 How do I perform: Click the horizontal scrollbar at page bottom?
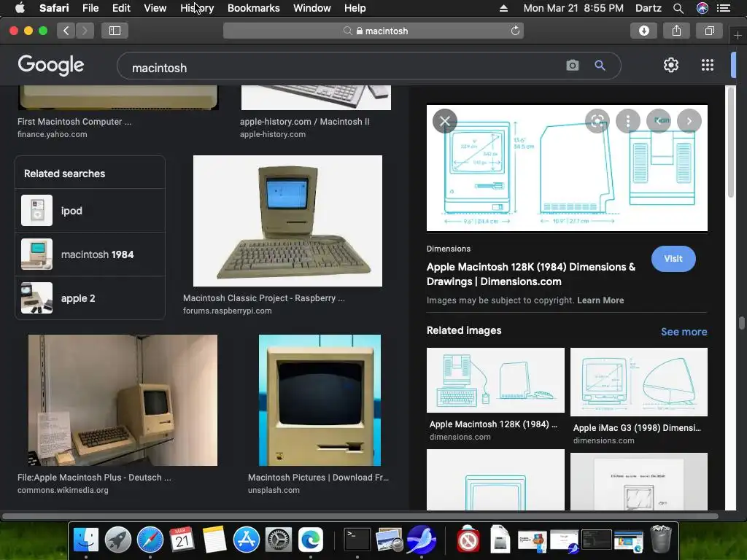pyautogui.click(x=360, y=516)
